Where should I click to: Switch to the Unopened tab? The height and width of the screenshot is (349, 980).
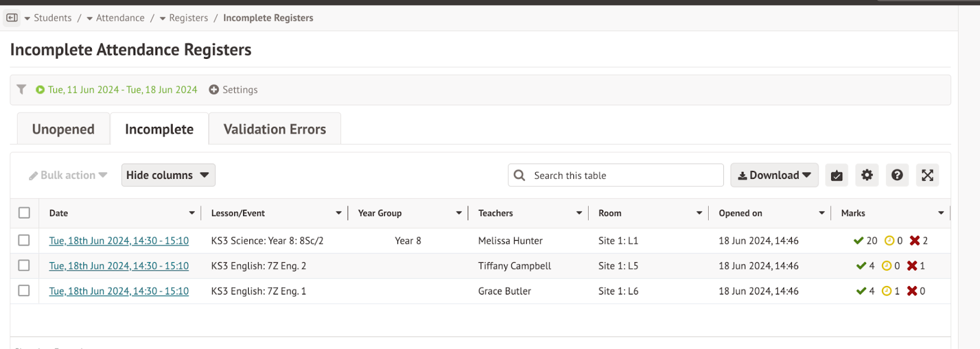(63, 129)
